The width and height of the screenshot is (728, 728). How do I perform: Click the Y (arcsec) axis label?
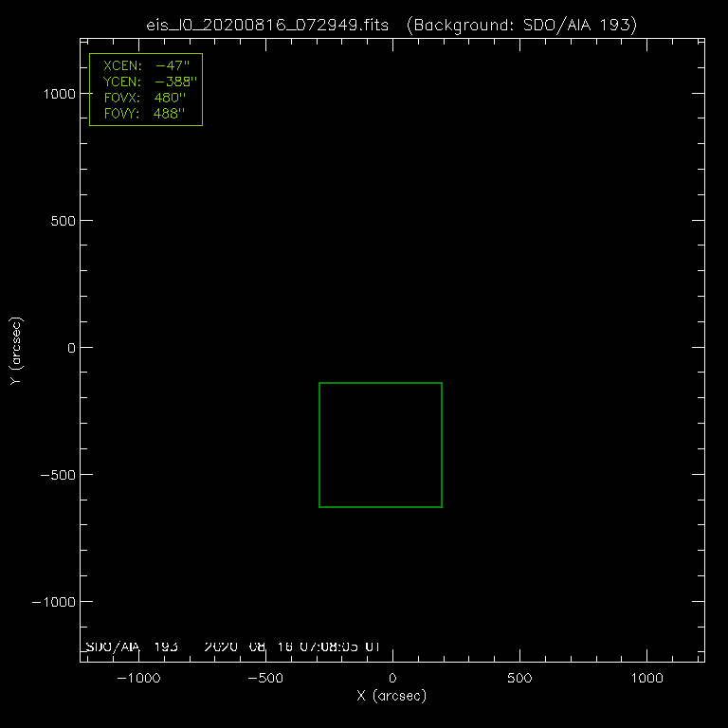click(x=14, y=351)
